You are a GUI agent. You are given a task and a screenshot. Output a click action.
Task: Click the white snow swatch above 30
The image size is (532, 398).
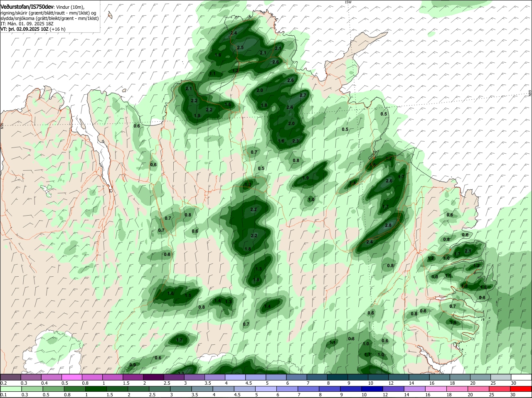522,377
